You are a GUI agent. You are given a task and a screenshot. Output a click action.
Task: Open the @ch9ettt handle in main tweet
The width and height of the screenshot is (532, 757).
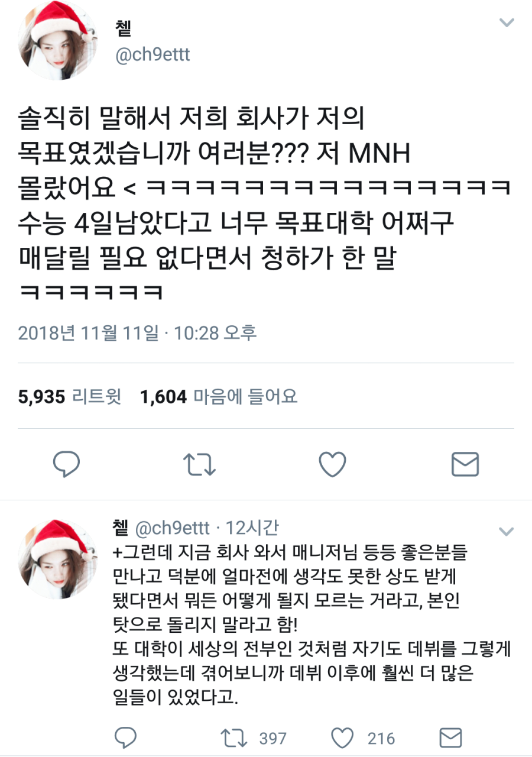coord(153,56)
